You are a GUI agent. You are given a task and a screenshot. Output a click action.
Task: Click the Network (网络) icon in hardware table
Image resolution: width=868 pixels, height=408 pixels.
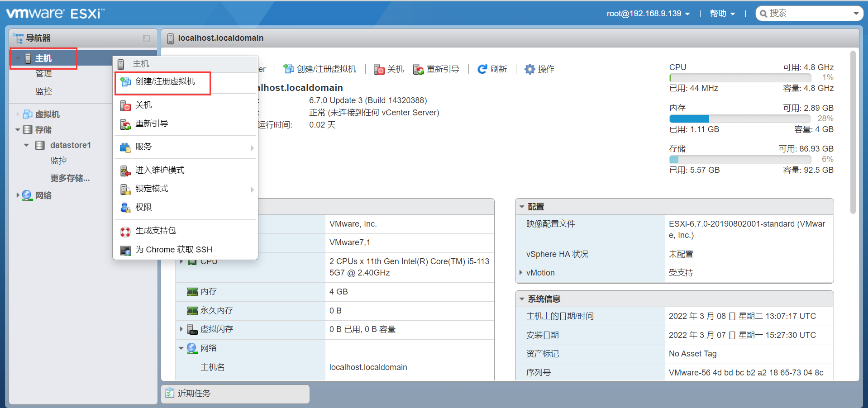click(x=192, y=348)
